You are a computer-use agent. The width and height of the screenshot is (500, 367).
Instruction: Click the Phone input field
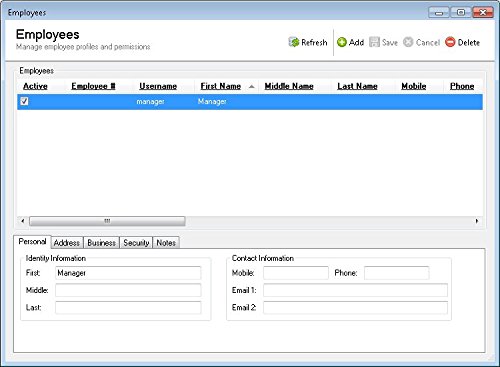396,273
